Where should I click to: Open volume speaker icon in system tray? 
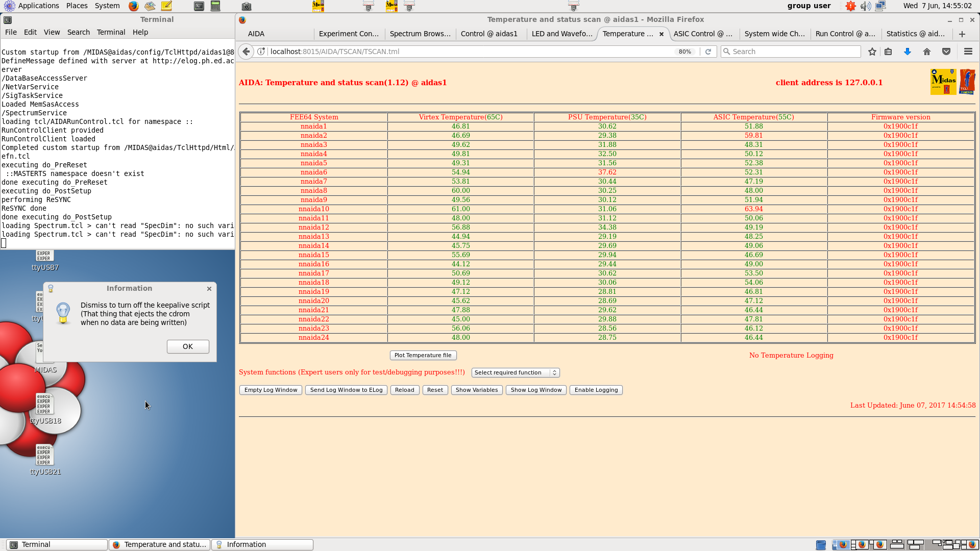pyautogui.click(x=865, y=6)
